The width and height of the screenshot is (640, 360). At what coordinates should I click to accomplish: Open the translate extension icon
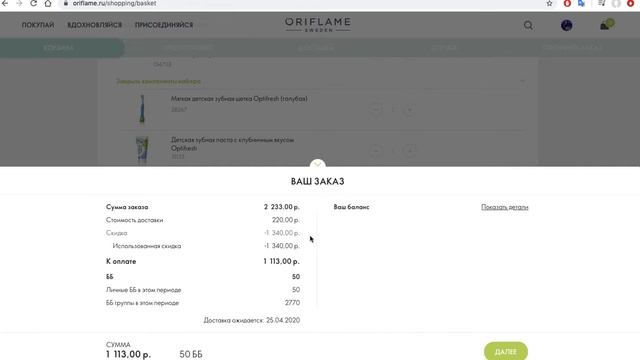pyautogui.click(x=581, y=3)
